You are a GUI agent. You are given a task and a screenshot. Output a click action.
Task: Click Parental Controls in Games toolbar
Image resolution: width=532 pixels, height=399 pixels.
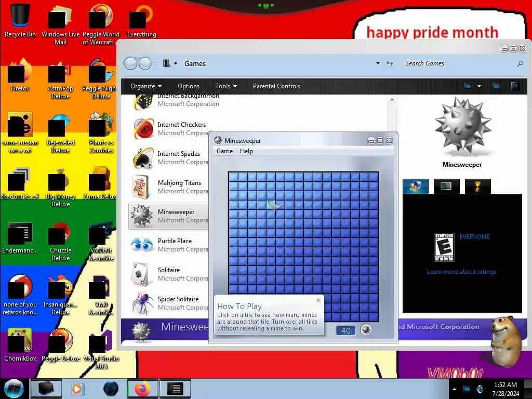(x=276, y=86)
